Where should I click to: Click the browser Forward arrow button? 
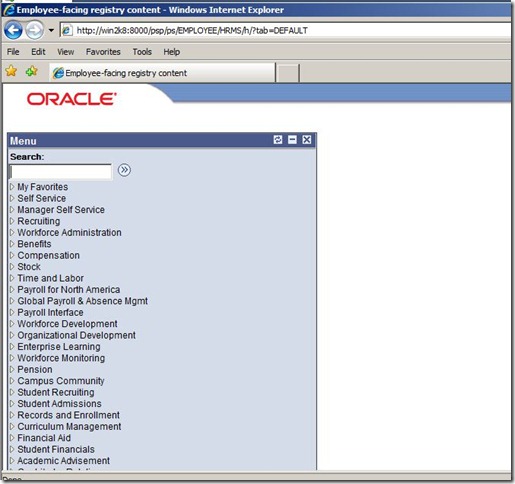click(x=35, y=30)
